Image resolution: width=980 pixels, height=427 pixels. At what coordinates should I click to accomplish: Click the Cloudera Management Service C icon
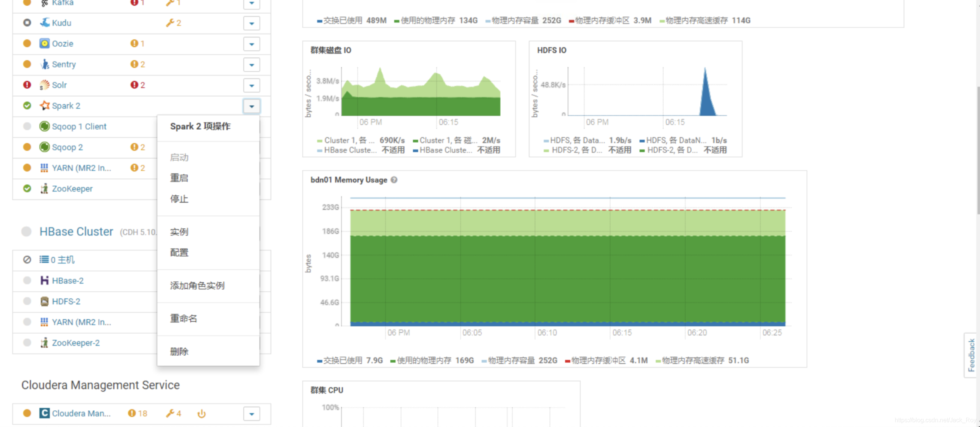tap(44, 413)
